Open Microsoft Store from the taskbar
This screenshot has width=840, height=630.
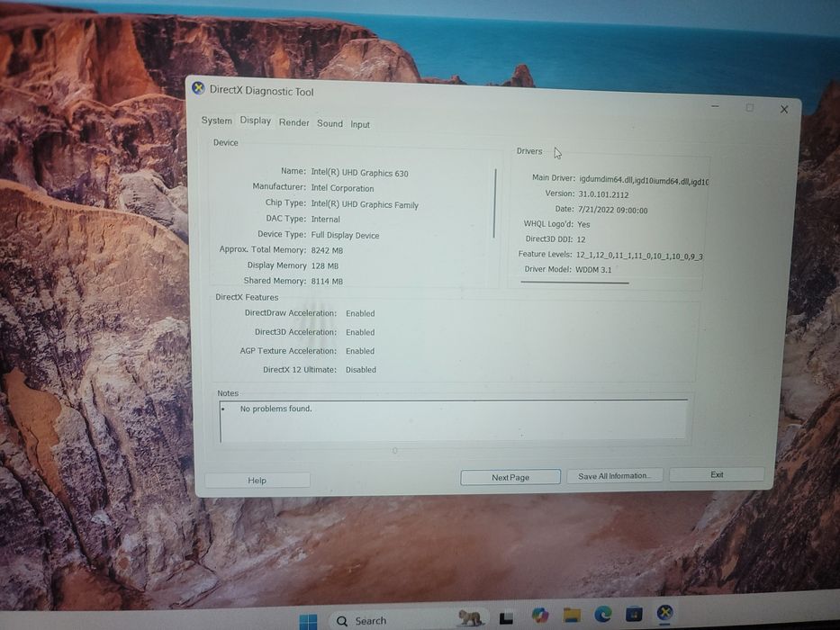coord(634,614)
